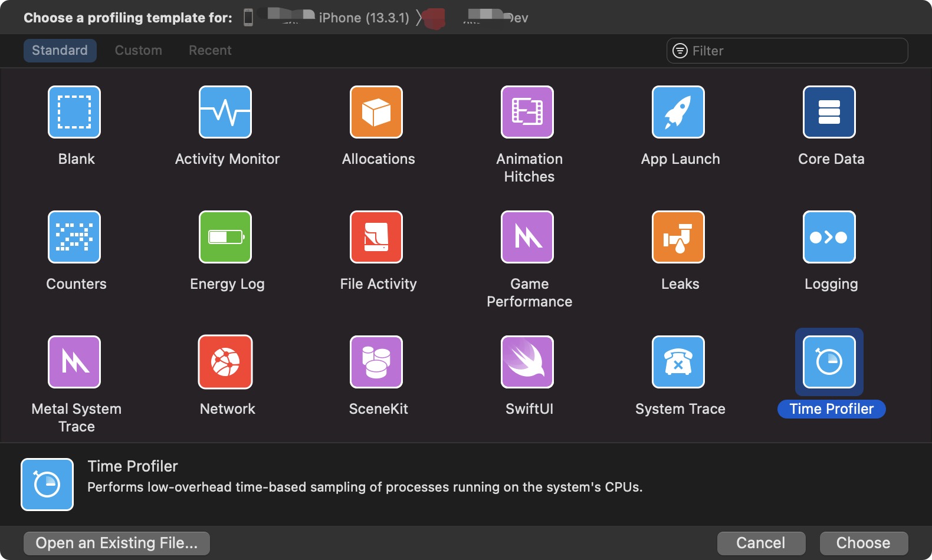The image size is (932, 560).
Task: Switch to the Standard tab
Action: tap(60, 51)
